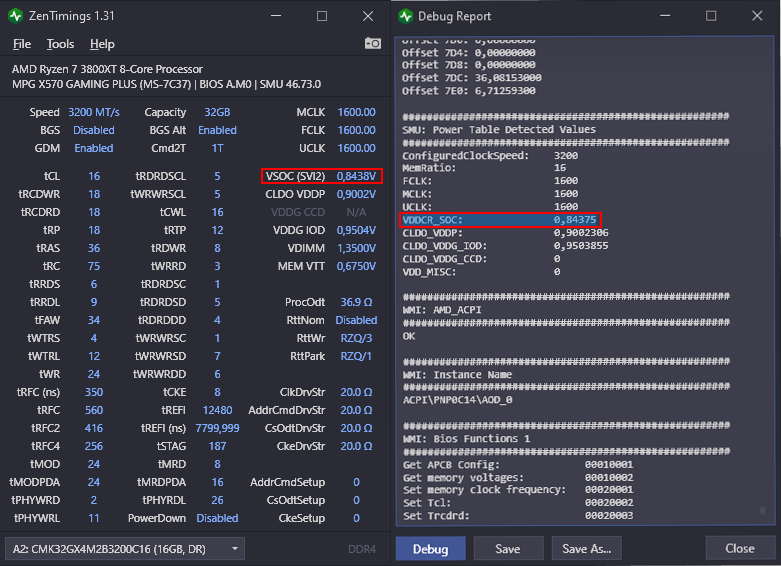Click the tRFC (ns) value 350

click(x=94, y=393)
